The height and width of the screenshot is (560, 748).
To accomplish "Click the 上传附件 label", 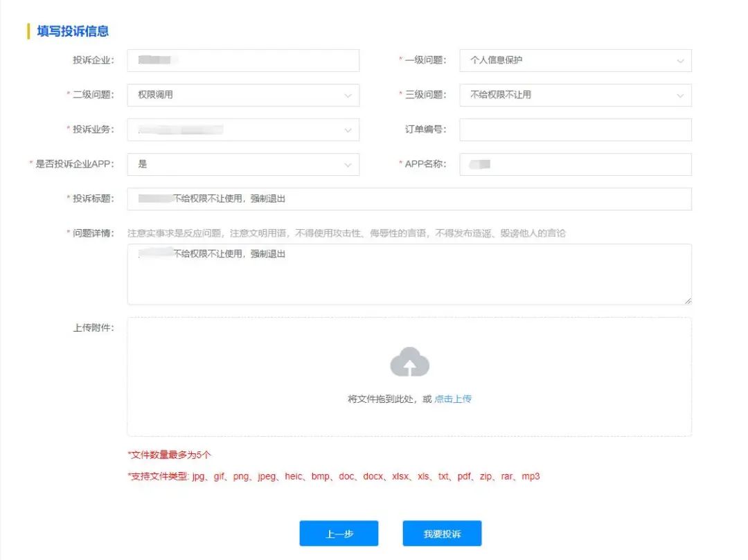I will [x=93, y=328].
